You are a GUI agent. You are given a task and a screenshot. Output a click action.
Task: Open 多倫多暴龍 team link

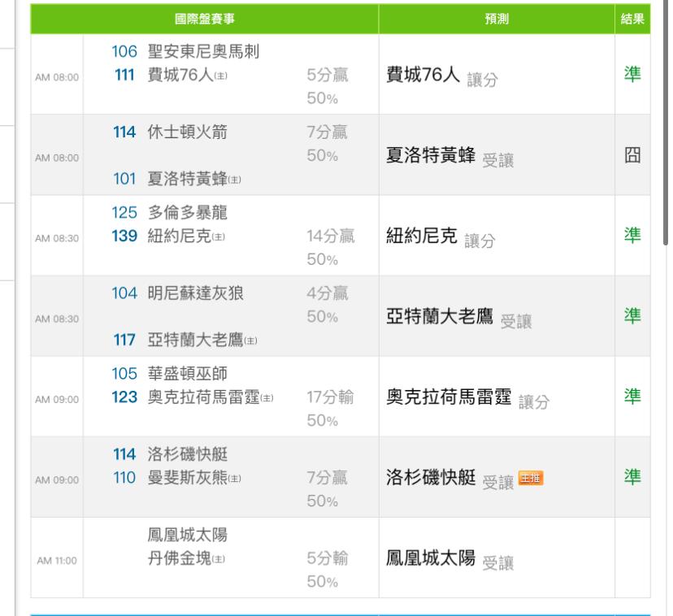[x=187, y=212]
